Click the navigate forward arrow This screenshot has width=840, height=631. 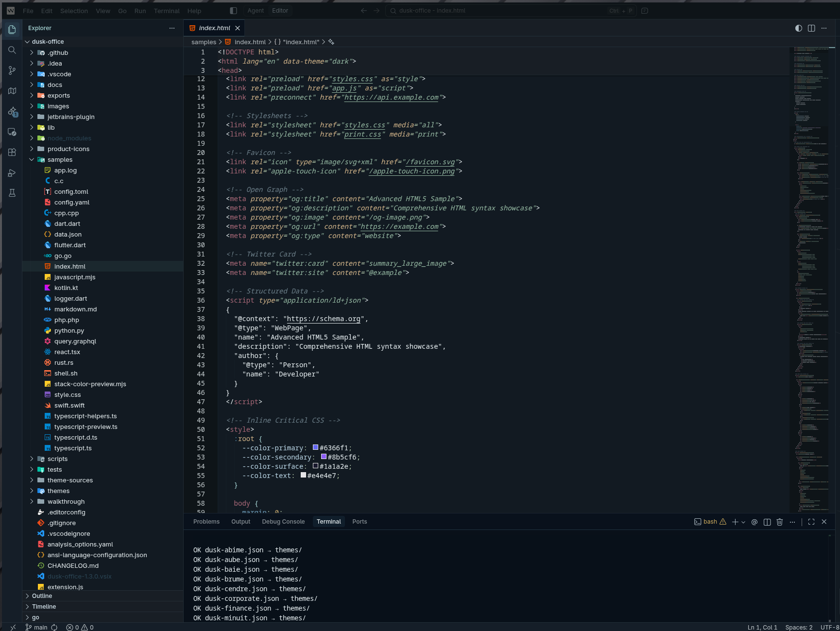(x=377, y=11)
